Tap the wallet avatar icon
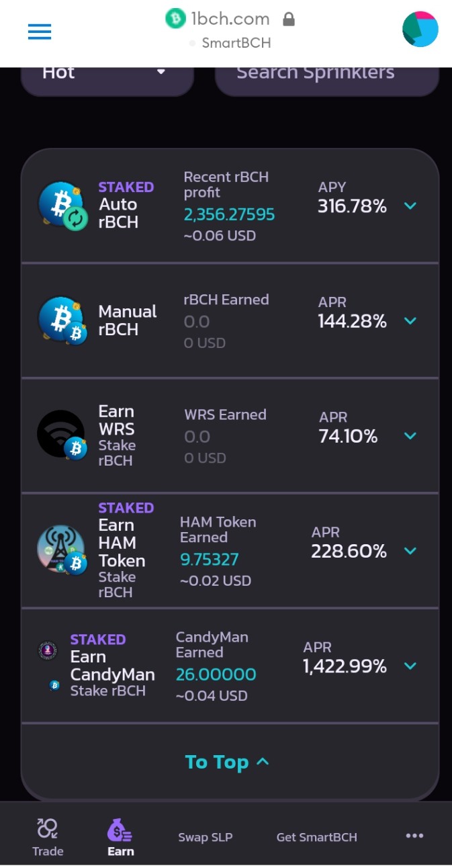Screen dimensions: 452x868 420,29
